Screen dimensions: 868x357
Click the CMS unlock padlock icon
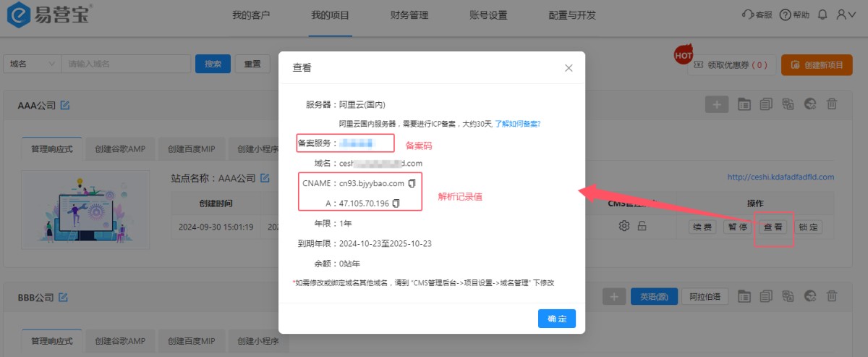tap(642, 227)
